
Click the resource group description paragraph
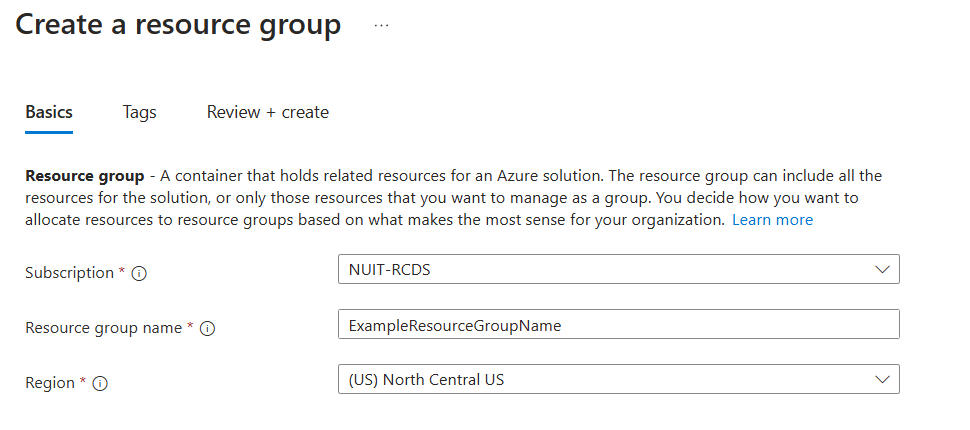coord(450,198)
